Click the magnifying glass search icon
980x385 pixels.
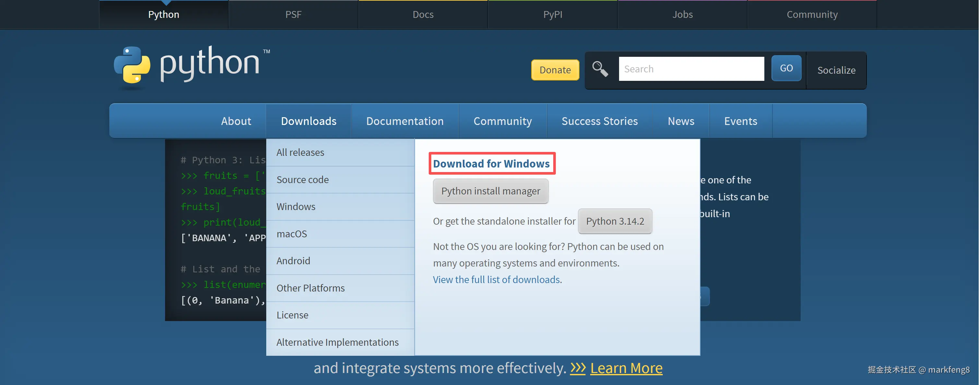600,69
